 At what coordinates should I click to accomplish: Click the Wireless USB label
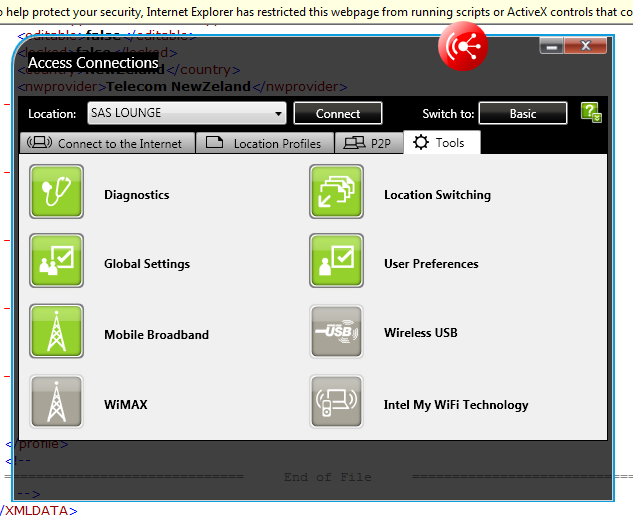point(421,333)
